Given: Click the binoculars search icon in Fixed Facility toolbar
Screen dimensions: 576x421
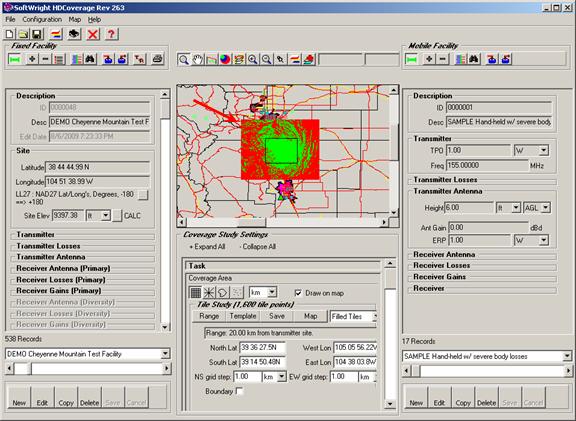Looking at the screenshot, I should click(90, 59).
